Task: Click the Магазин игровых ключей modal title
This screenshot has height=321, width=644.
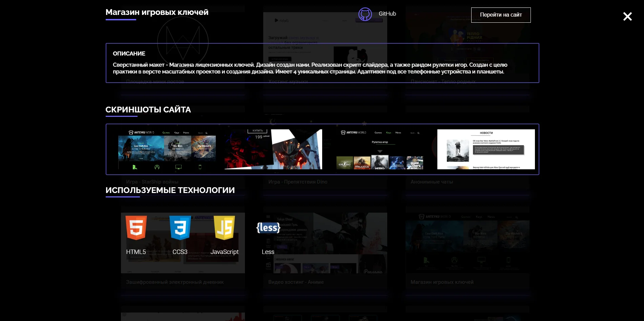Action: [x=157, y=12]
